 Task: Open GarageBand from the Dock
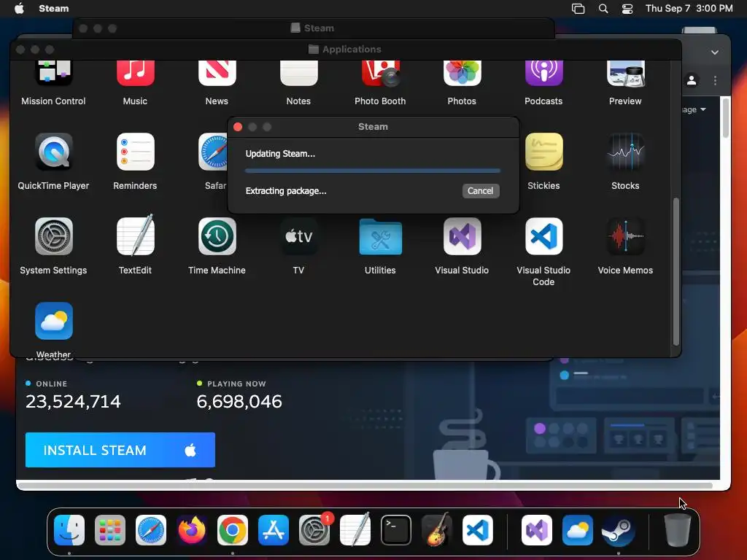click(437, 530)
